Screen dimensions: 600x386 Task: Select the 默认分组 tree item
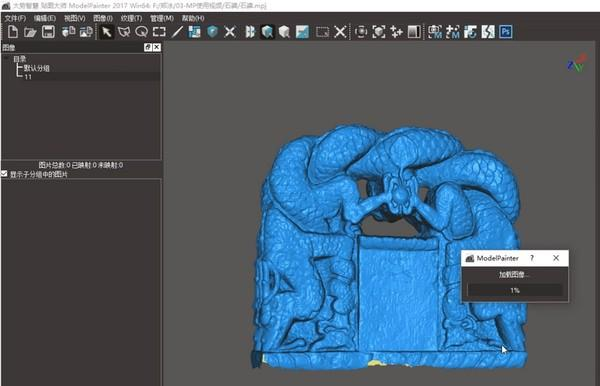click(37, 68)
